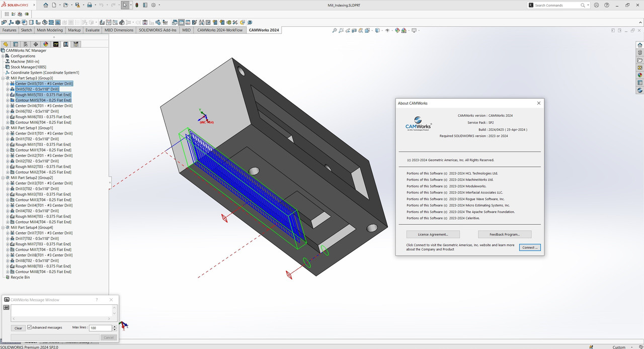Select the Stock Manager[1005] tree item
This screenshot has width=644, height=349.
coord(28,67)
